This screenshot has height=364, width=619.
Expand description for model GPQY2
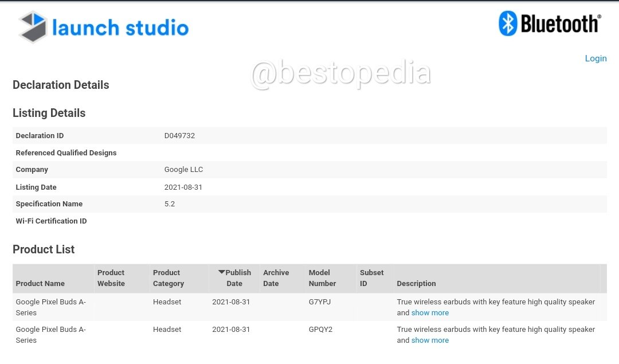point(430,340)
